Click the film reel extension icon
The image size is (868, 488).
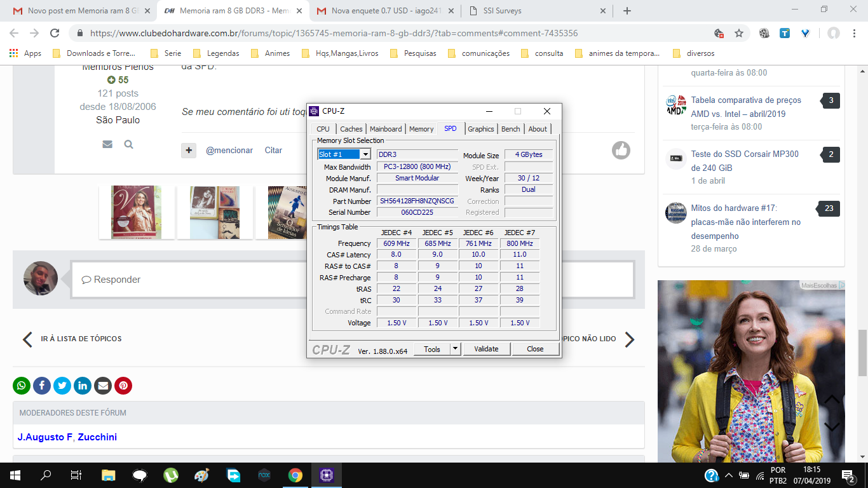pyautogui.click(x=764, y=33)
